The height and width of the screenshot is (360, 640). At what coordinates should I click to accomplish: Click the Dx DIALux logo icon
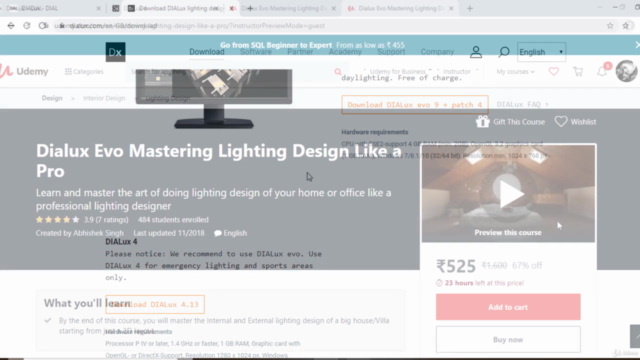pos(116,52)
